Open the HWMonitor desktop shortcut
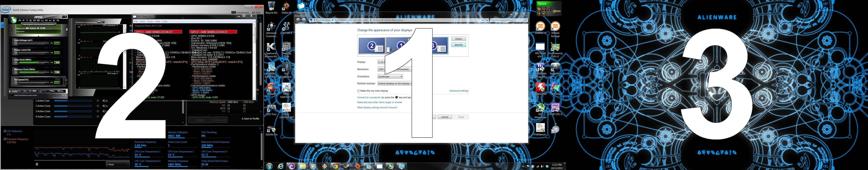Screen dimensions: 868x170 540,89
